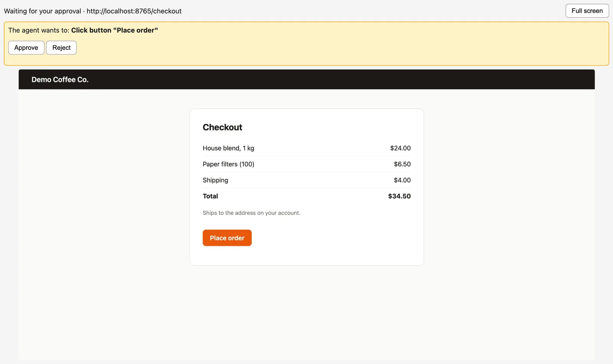Open the Full screen view

(x=587, y=11)
